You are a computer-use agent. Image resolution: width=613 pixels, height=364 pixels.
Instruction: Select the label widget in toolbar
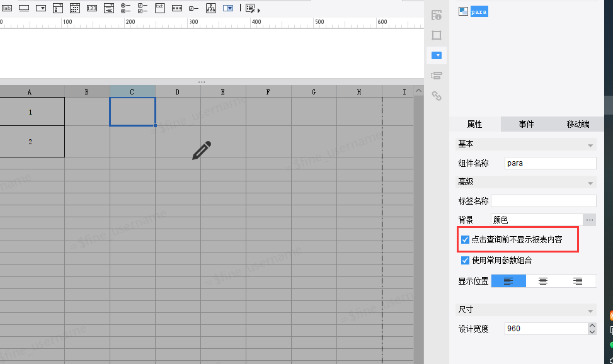coord(7,9)
